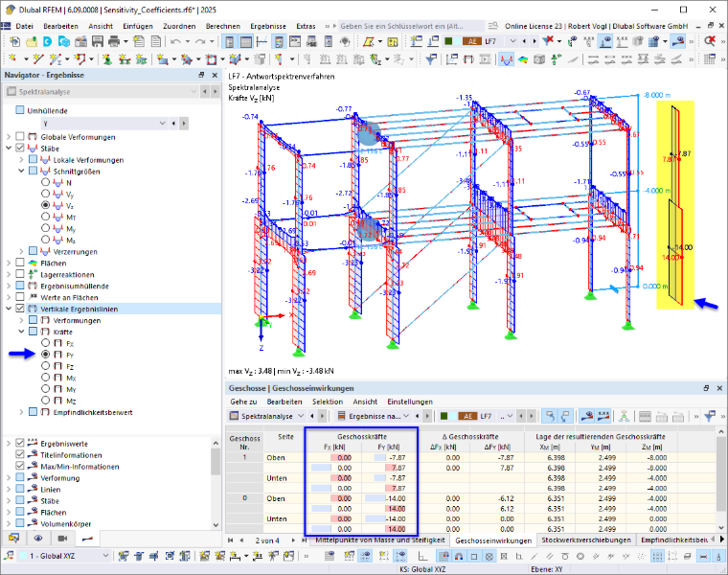Image resolution: width=728 pixels, height=575 pixels.
Task: Toggle the Lagerreaktionen checkbox
Action: tap(20, 274)
